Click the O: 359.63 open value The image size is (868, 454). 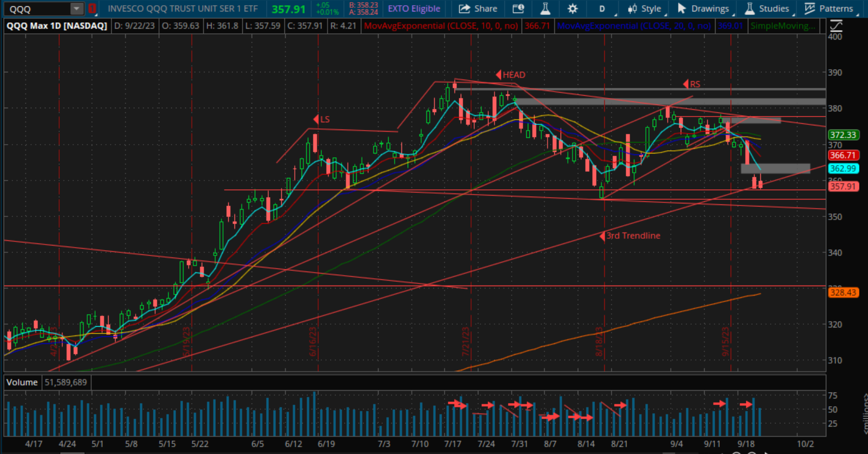(180, 25)
